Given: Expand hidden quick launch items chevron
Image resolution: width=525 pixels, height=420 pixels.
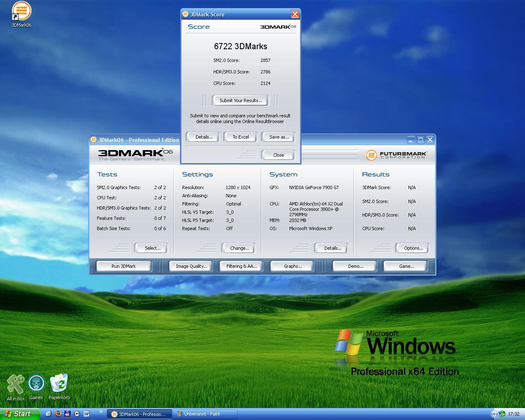Looking at the screenshot, I should 101,412.
